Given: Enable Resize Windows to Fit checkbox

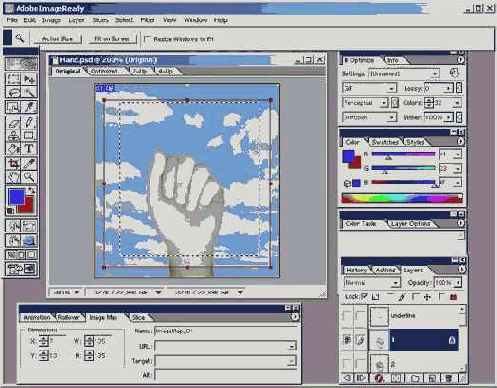Looking at the screenshot, I should pyautogui.click(x=147, y=39).
